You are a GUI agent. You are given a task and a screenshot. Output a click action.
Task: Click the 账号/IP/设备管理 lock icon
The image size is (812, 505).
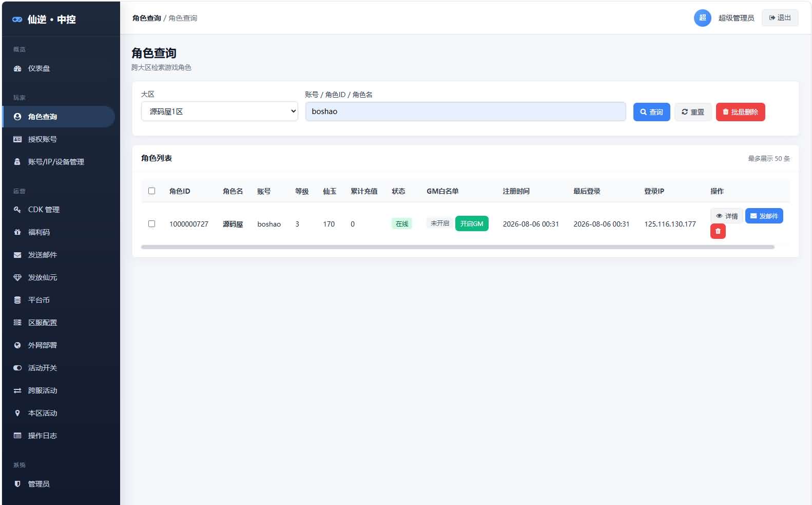click(17, 162)
